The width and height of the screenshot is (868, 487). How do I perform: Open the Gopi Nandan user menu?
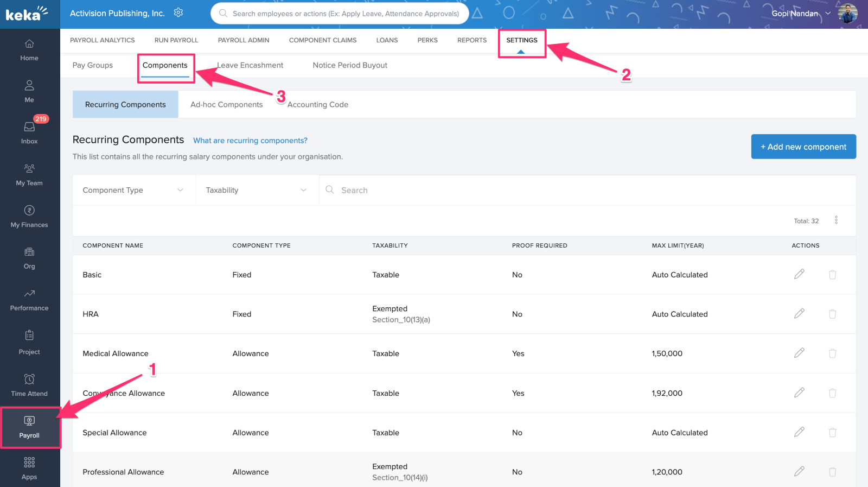pyautogui.click(x=801, y=14)
